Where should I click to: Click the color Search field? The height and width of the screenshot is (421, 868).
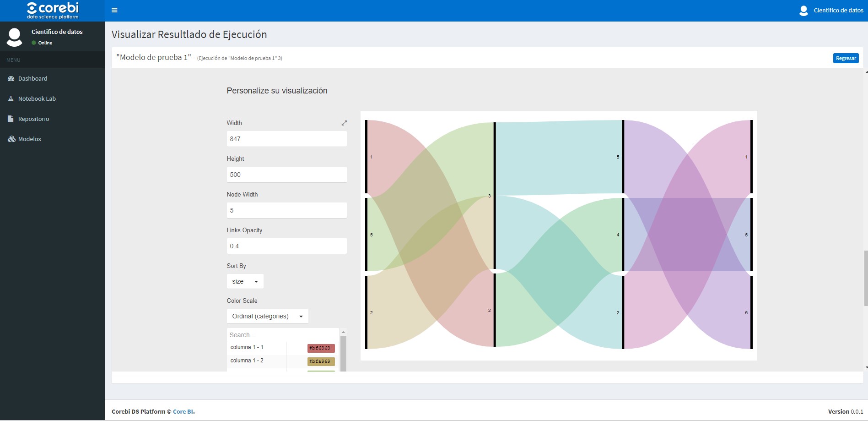tap(283, 335)
